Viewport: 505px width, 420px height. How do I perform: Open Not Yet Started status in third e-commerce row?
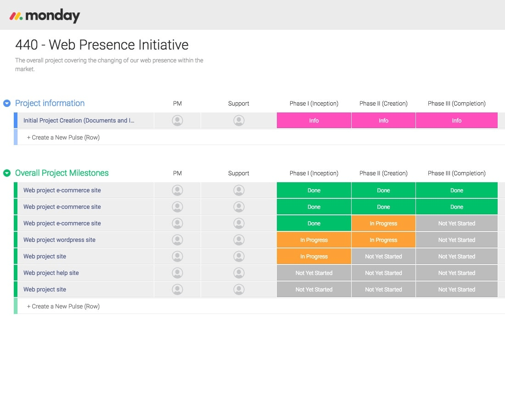tap(457, 223)
